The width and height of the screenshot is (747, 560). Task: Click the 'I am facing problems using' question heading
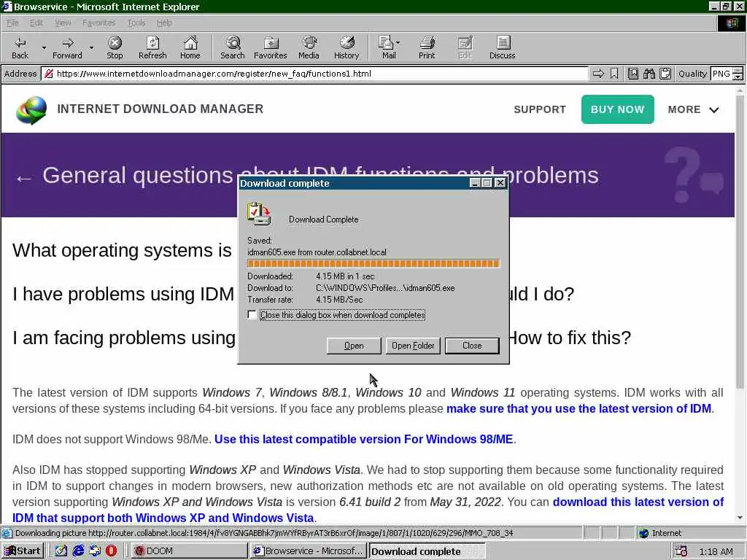click(x=124, y=338)
